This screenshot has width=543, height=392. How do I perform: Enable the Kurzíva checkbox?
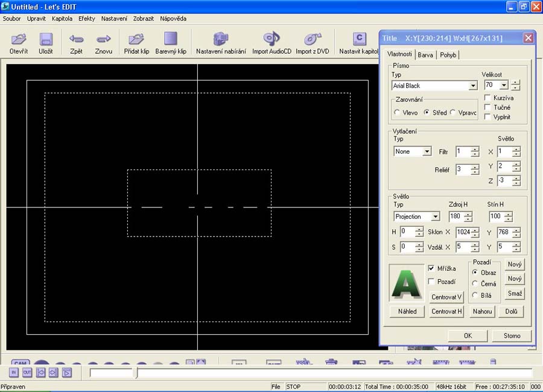(x=487, y=98)
